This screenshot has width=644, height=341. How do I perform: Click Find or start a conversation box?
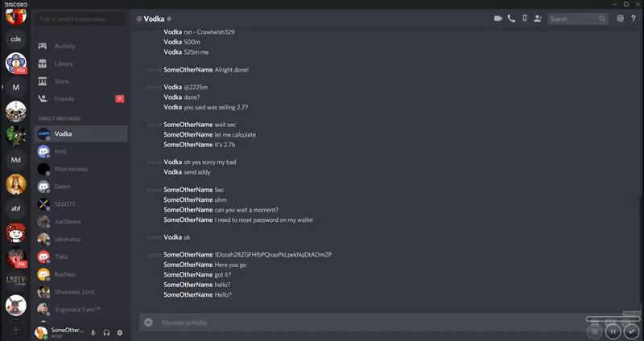(80, 18)
